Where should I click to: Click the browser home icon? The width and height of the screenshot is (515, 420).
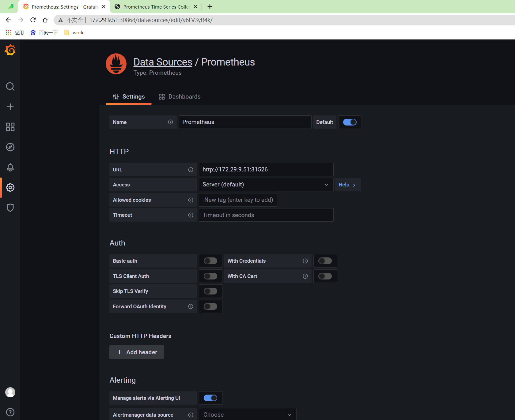coord(45,20)
